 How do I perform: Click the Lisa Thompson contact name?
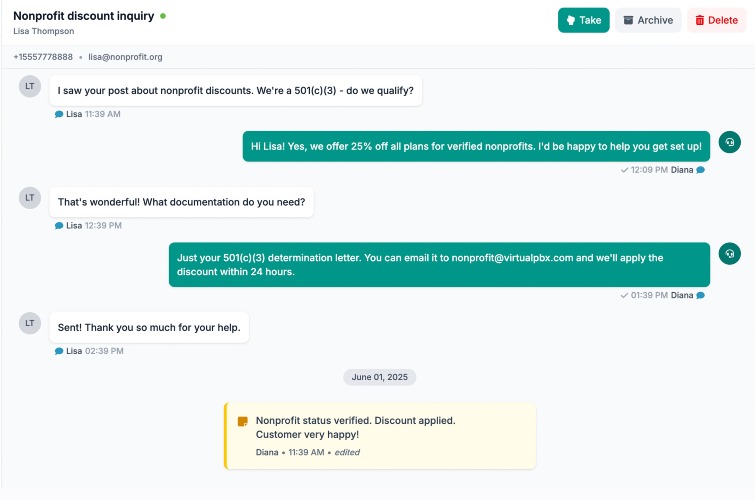coord(44,31)
